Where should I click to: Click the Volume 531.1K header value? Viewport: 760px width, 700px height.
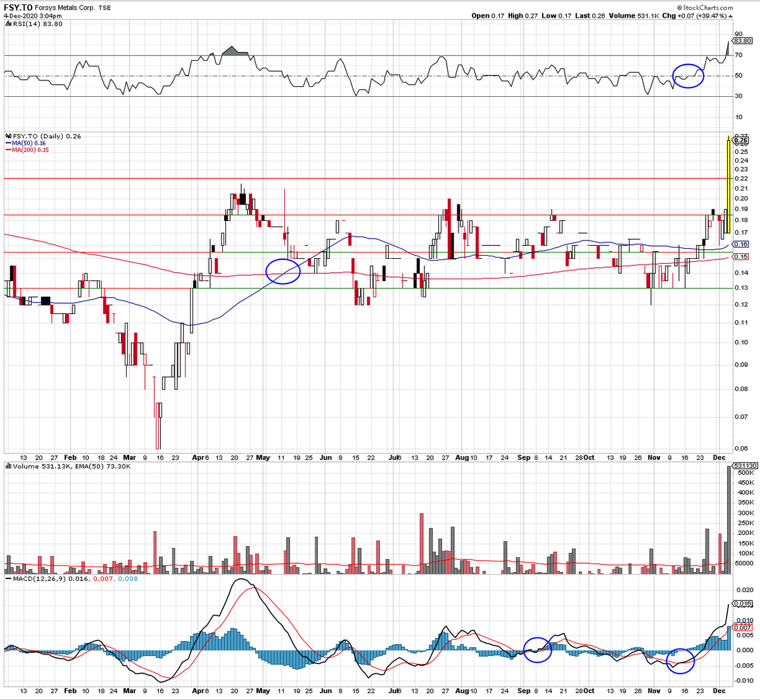point(634,16)
